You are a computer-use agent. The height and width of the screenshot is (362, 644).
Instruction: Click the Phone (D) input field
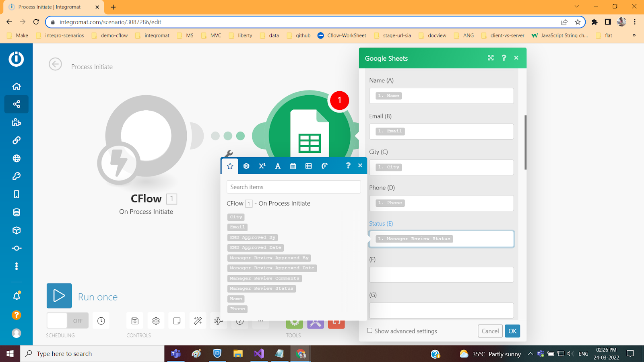(442, 203)
